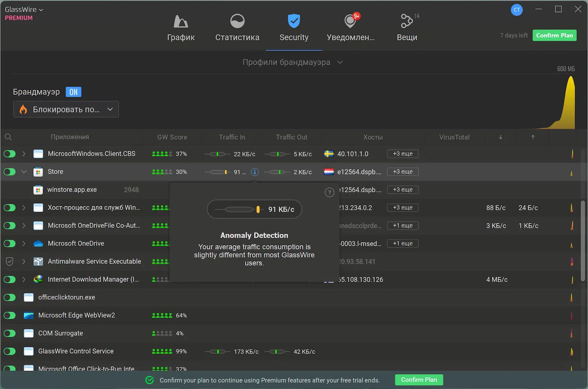
Task: Open the help question mark in Anomaly popup
Action: [x=329, y=193]
